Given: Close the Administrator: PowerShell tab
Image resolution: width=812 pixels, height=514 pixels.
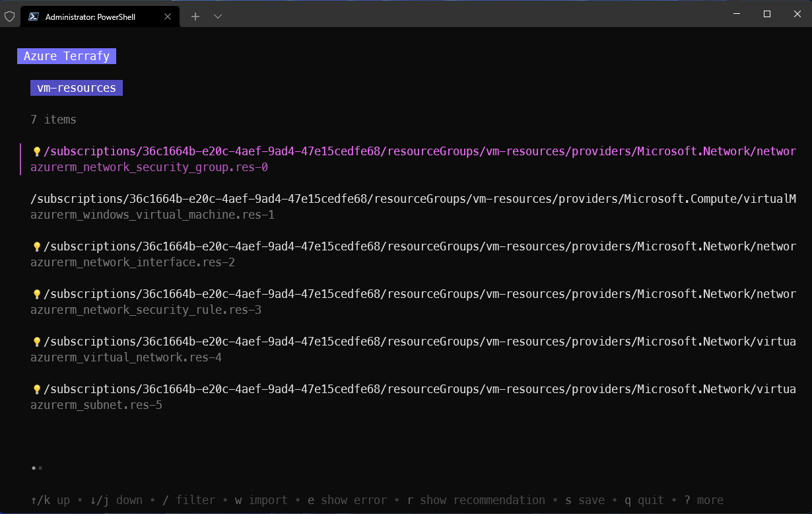Looking at the screenshot, I should click(x=166, y=17).
